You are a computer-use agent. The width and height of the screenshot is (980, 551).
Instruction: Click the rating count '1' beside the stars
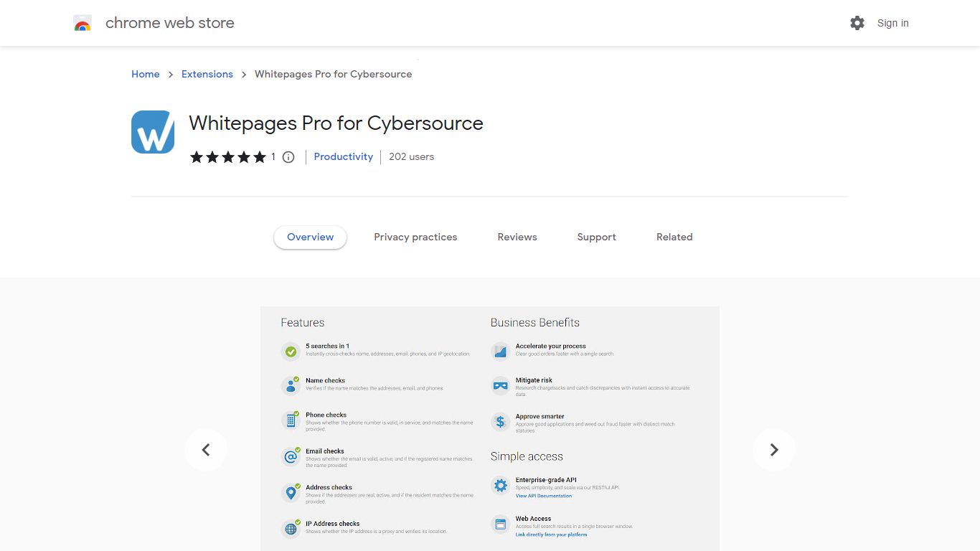point(273,156)
